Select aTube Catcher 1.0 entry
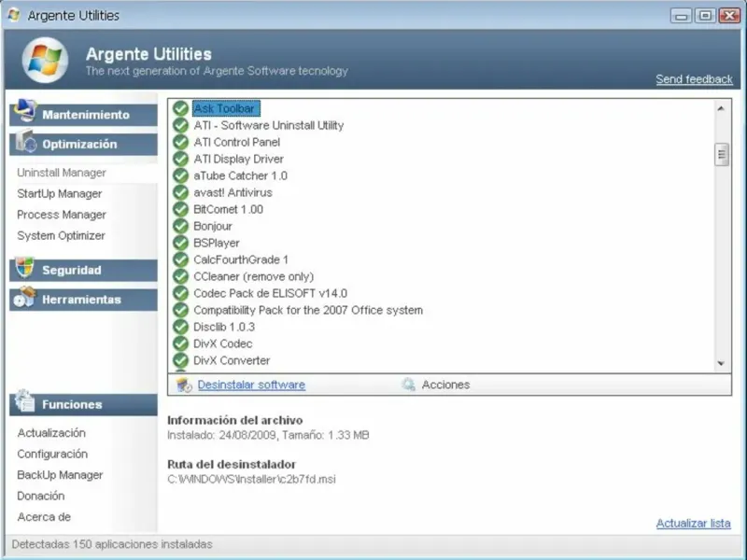 241,175
